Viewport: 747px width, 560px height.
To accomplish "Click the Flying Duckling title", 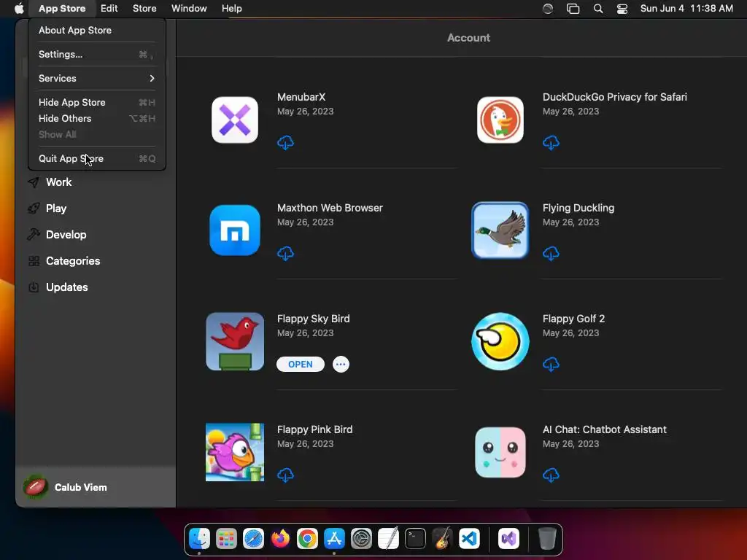I will (x=578, y=208).
